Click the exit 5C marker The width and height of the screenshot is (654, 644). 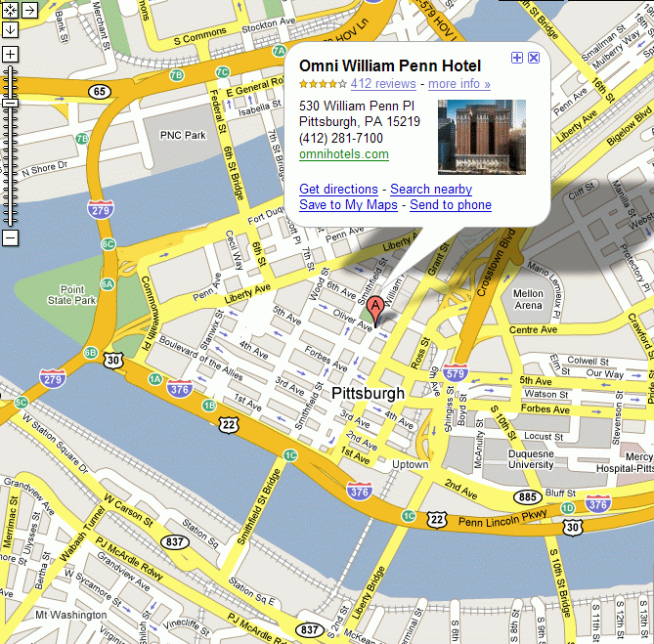pyautogui.click(x=22, y=403)
